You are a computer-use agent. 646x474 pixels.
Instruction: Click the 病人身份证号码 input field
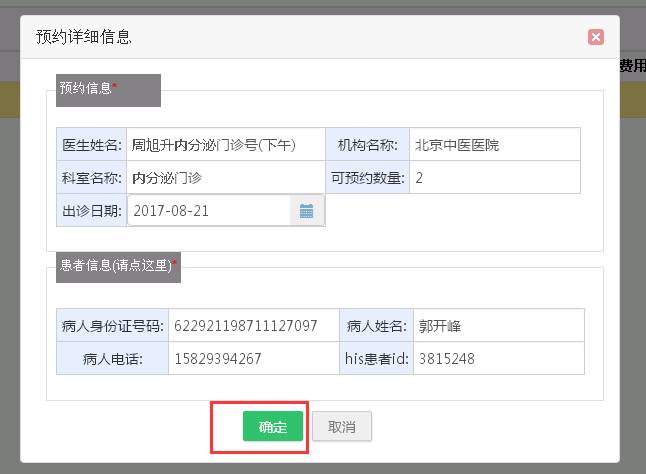click(x=253, y=326)
